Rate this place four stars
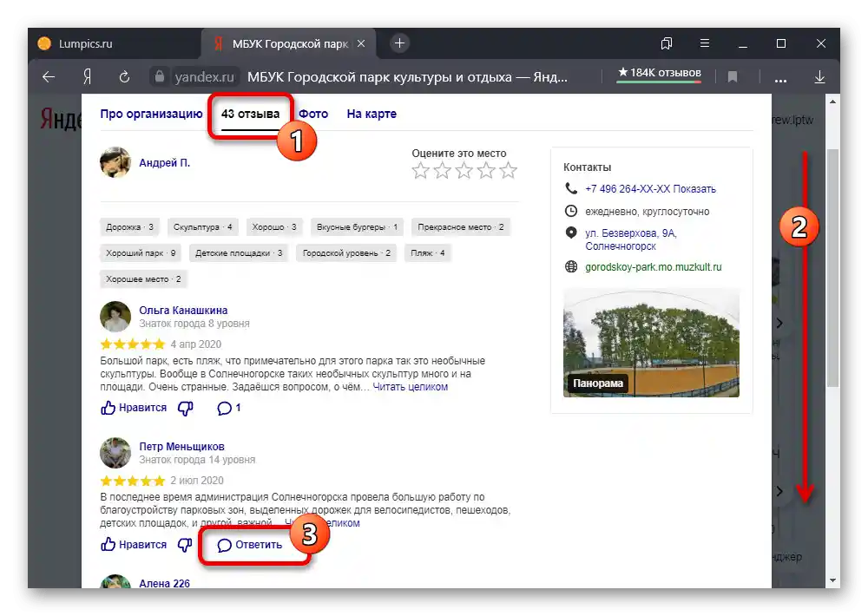This screenshot has height=616, width=868. (x=486, y=170)
